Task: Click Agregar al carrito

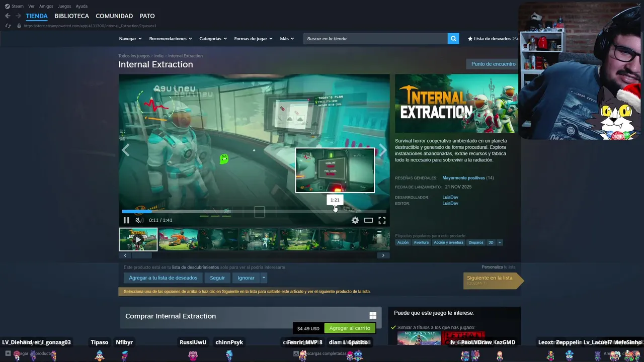Action: click(x=350, y=328)
